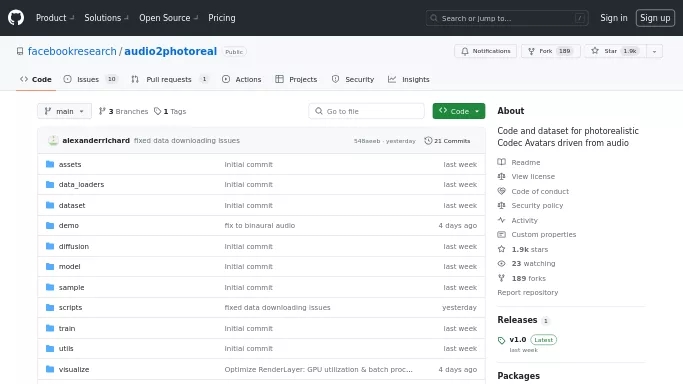The width and height of the screenshot is (683, 384).
Task: View the 1 Tags link
Action: click(170, 111)
